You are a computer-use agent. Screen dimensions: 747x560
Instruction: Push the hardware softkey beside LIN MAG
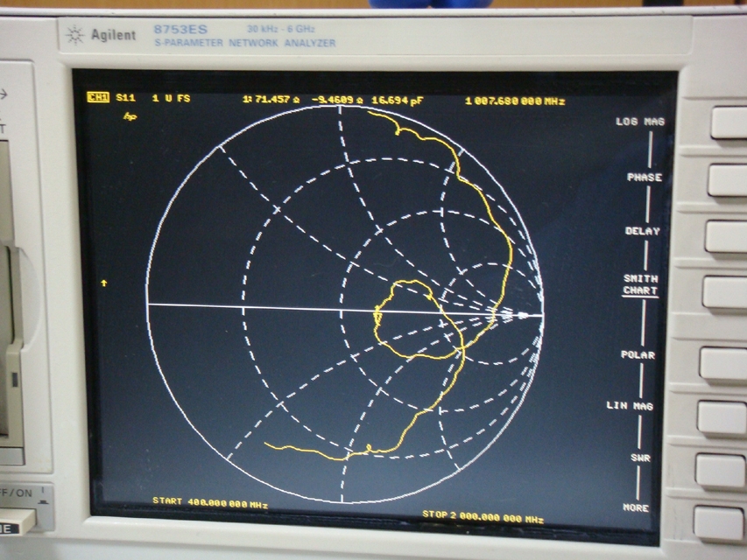[722, 417]
